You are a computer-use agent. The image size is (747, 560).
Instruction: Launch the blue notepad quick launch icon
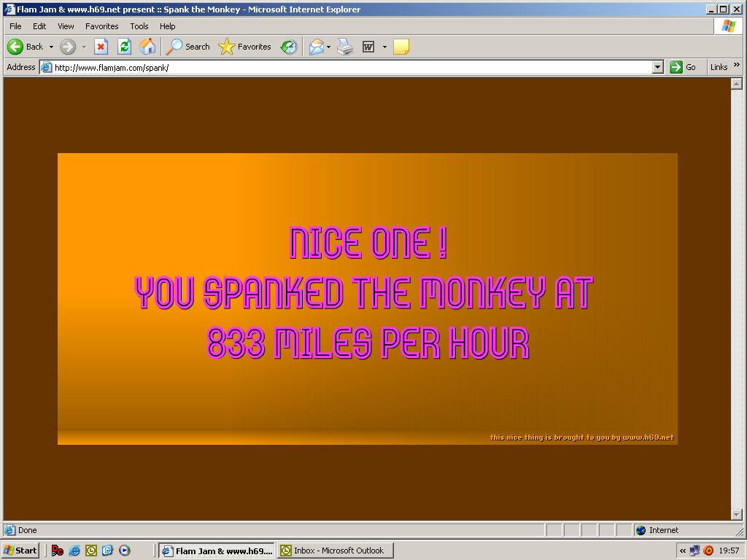108,551
